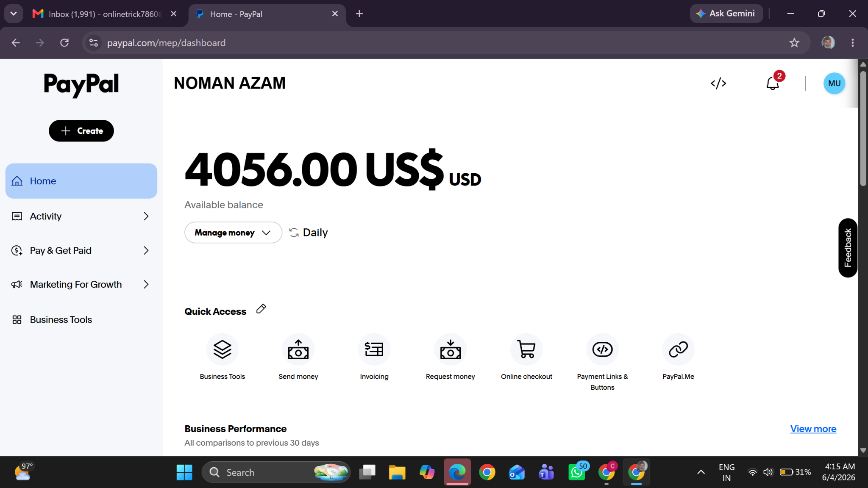The height and width of the screenshot is (488, 868).
Task: Click the Available balance label
Action: pos(224,205)
